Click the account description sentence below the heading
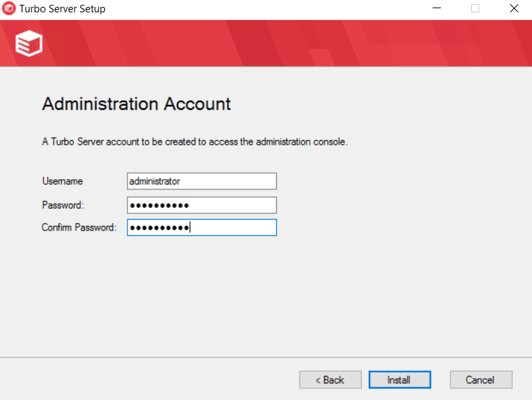This screenshot has width=532, height=400. coord(195,142)
